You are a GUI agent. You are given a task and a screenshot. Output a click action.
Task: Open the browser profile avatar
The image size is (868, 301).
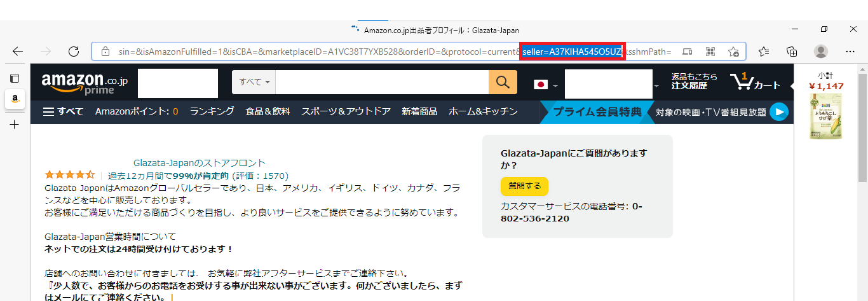[x=821, y=52]
